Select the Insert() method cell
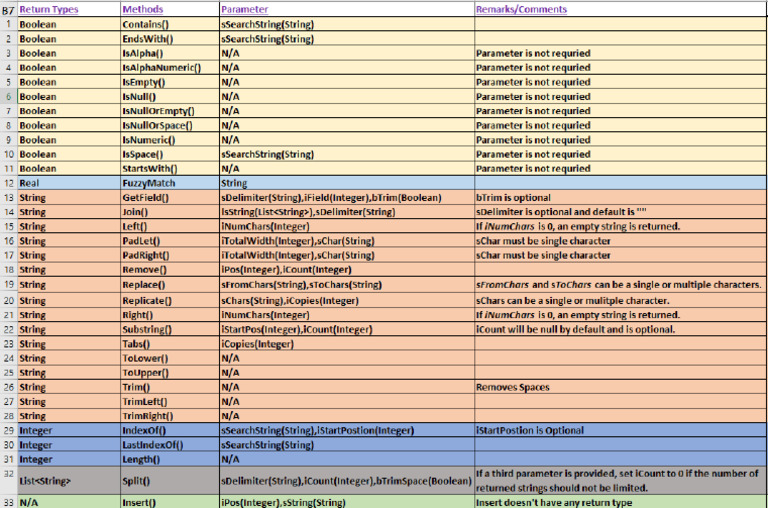 (169, 502)
